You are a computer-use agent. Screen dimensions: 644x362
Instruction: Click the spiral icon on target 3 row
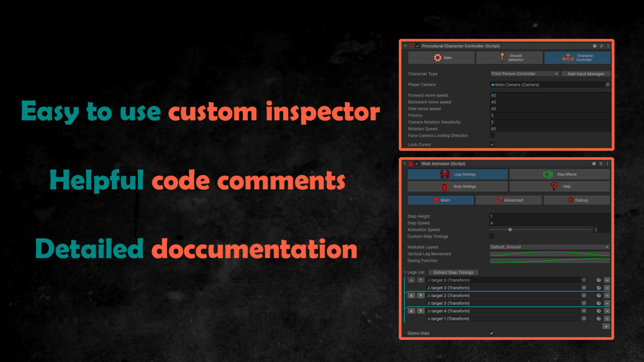pyautogui.click(x=598, y=288)
